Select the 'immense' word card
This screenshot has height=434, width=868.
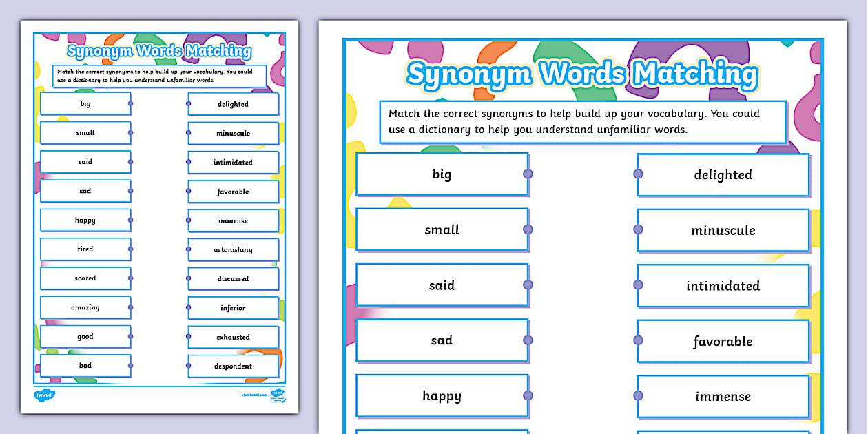click(x=723, y=397)
